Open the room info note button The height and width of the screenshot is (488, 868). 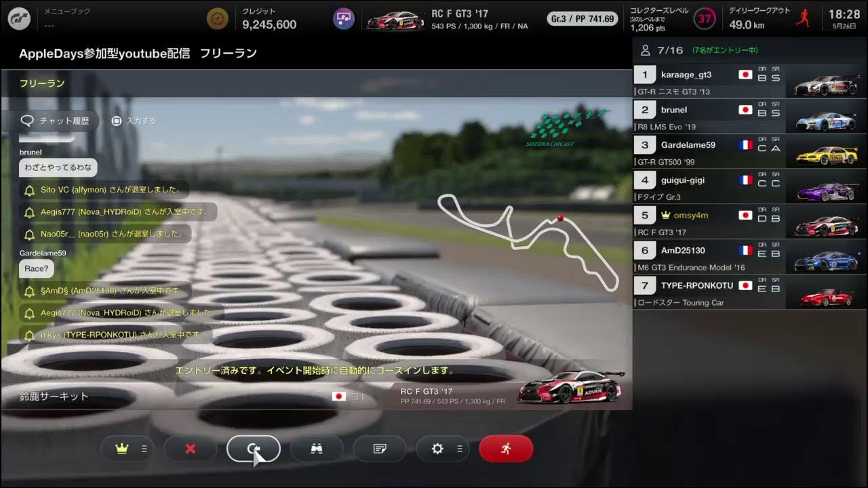[380, 449]
